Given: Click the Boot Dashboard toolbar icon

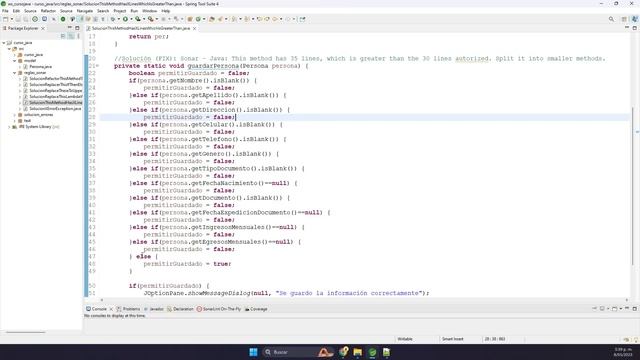Looking at the screenshot, I should click(x=63, y=19).
